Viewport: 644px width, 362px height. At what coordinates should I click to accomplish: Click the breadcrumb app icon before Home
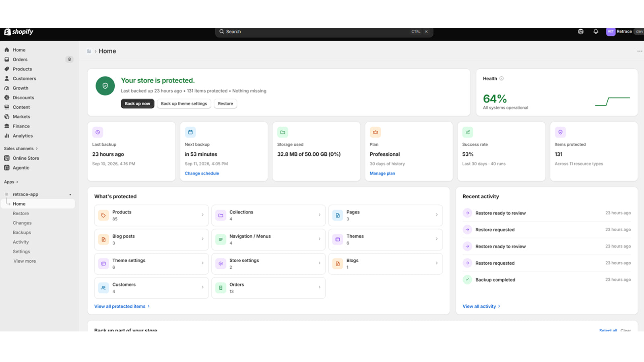pyautogui.click(x=89, y=51)
